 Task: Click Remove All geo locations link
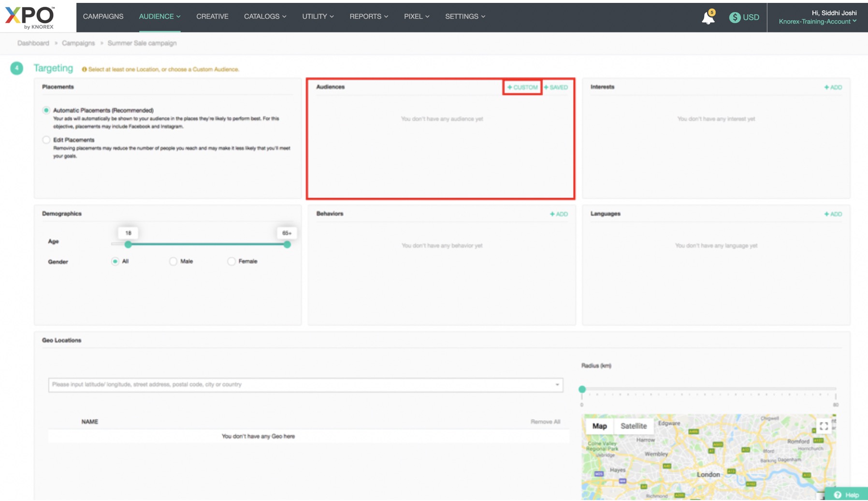(x=545, y=422)
